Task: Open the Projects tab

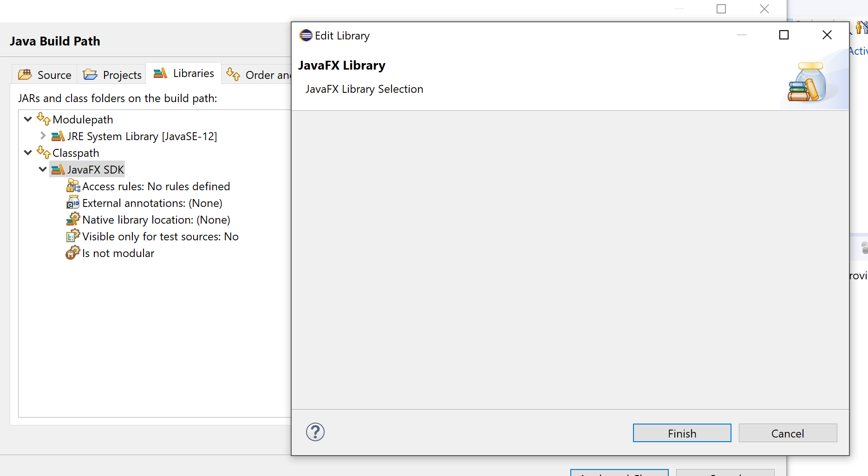Action: [112, 75]
